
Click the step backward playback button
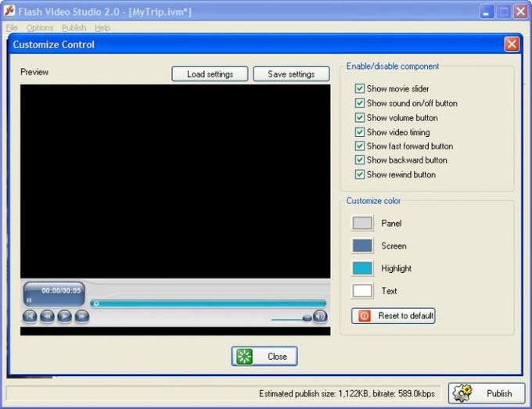point(47,317)
